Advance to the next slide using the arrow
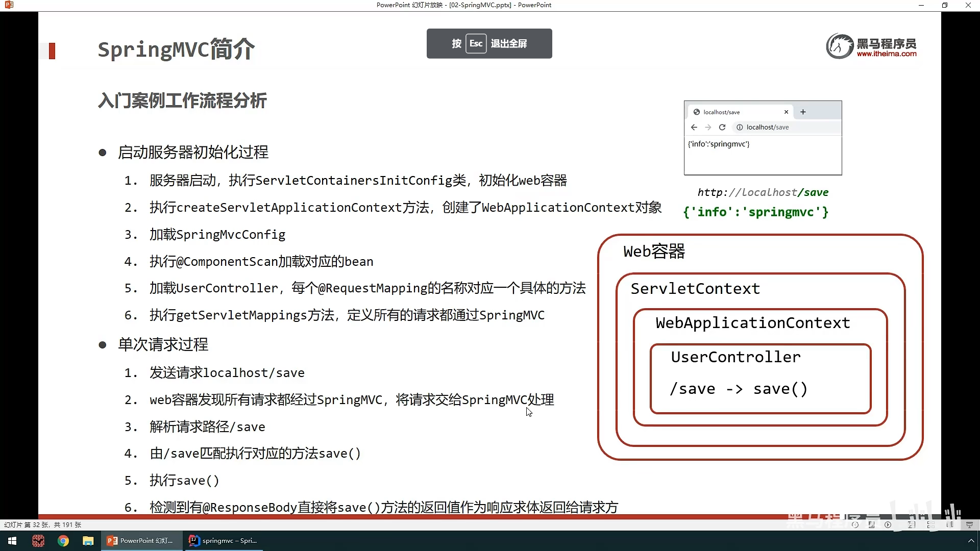The width and height of the screenshot is (980, 551). 888,524
